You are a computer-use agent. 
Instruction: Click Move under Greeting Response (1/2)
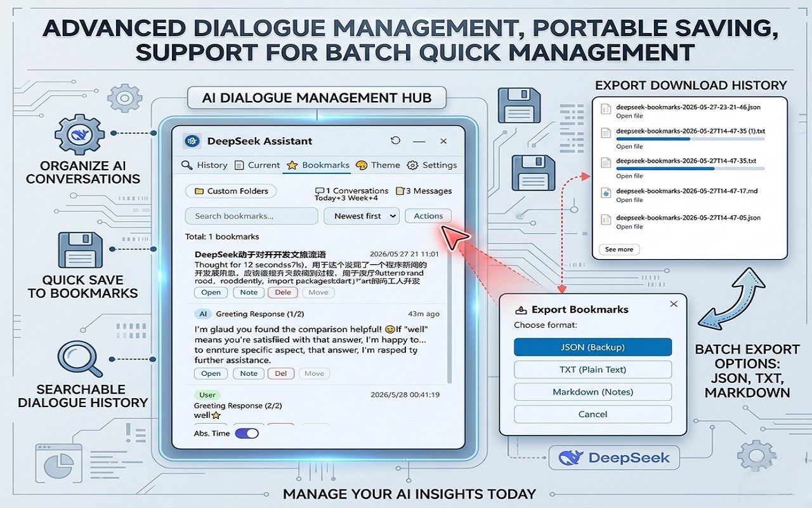[x=314, y=374]
